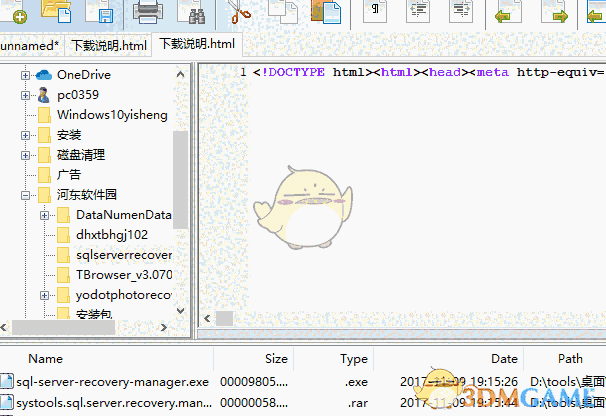Sort file list by Name column
The image size is (606, 416).
pos(46,359)
